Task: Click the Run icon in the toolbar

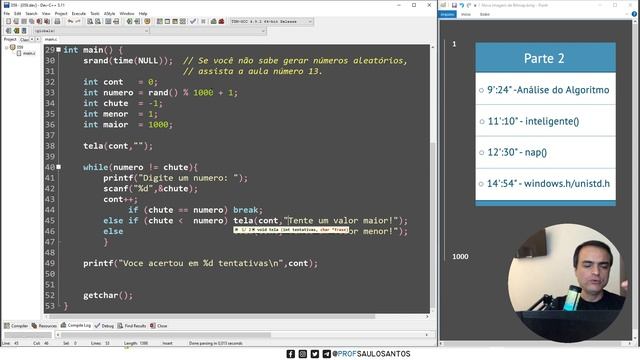Action: [167, 21]
